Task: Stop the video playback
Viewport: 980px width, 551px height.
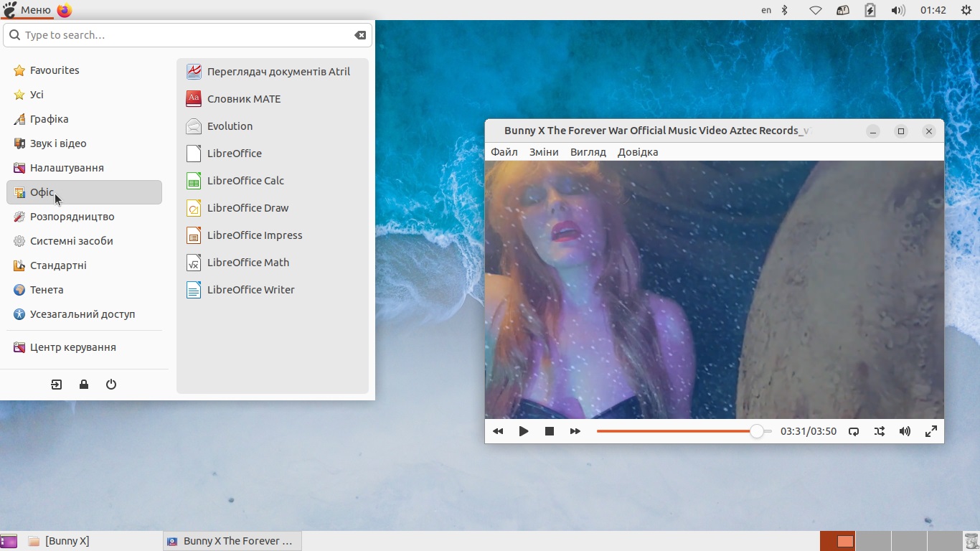Action: point(550,431)
